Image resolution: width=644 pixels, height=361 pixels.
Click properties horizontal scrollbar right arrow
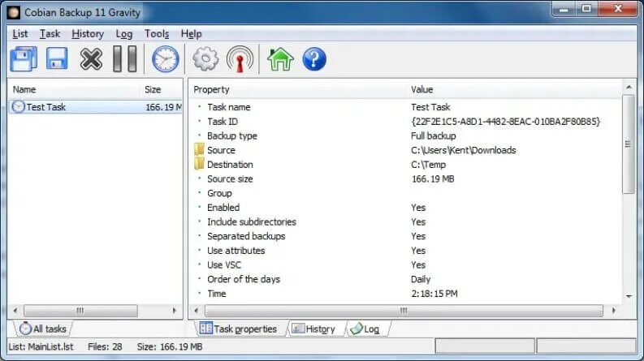click(614, 311)
